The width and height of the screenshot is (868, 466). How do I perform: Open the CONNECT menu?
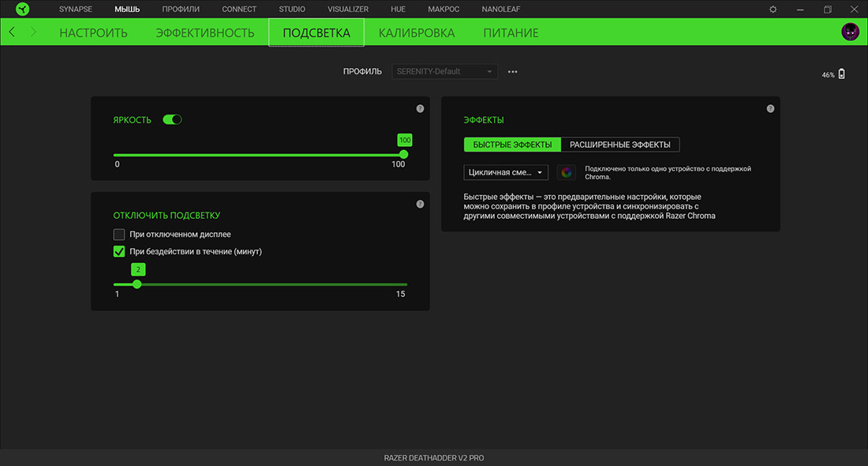(x=239, y=9)
